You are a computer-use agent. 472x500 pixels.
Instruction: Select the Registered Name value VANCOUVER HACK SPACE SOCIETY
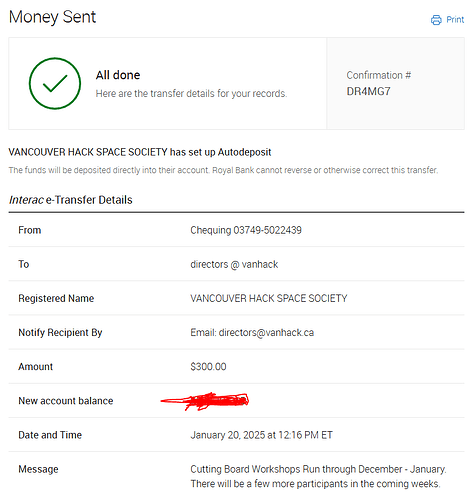click(x=269, y=298)
